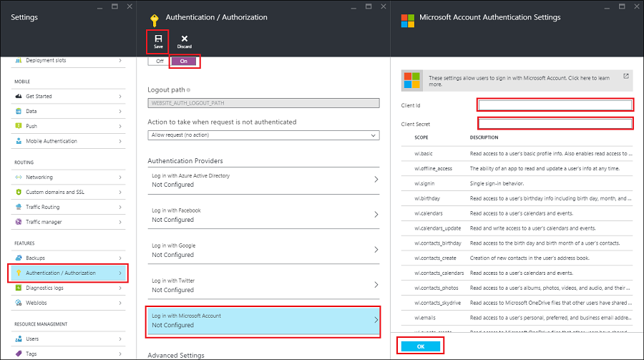Click the Traffic manager globe icon

tap(19, 222)
